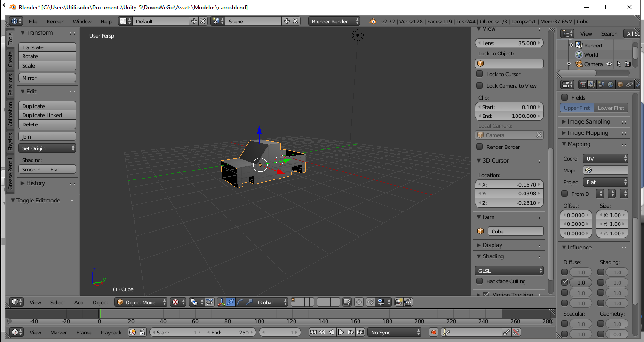Image resolution: width=644 pixels, height=342 pixels.
Task: Select the Translate manipulator icon
Action: 231,302
